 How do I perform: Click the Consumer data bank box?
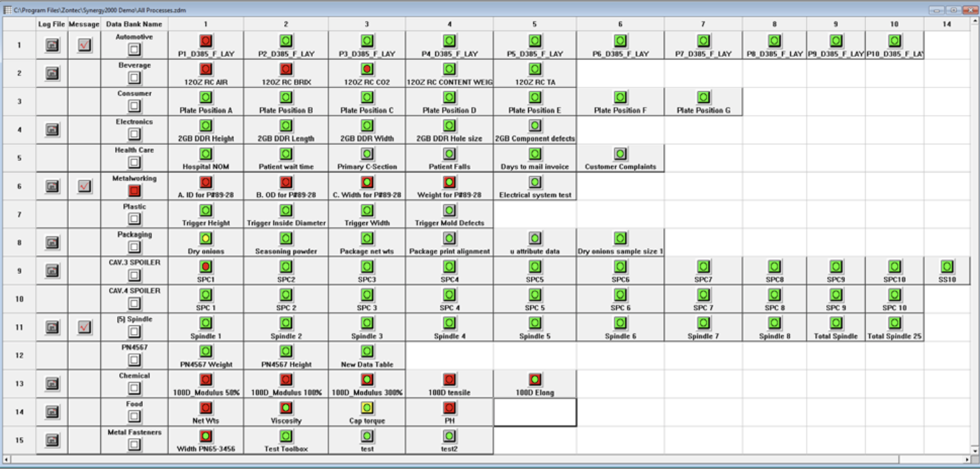coord(134,106)
